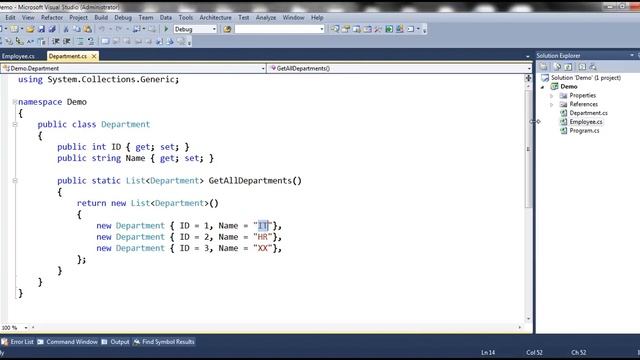Click the Open File folder icon
640x360 pixels.
tap(30, 29)
